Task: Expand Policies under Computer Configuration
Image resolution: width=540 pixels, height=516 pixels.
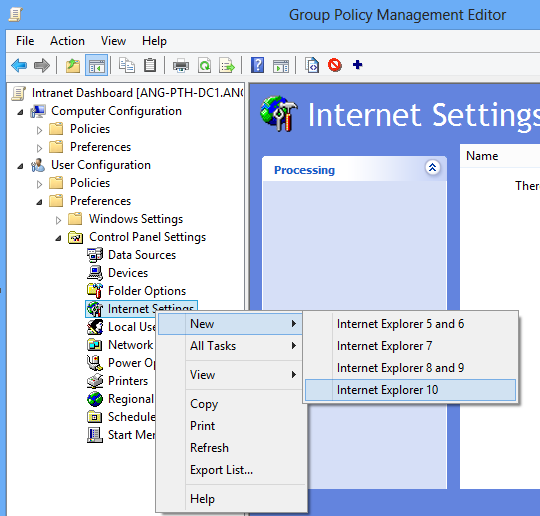Action: click(39, 130)
